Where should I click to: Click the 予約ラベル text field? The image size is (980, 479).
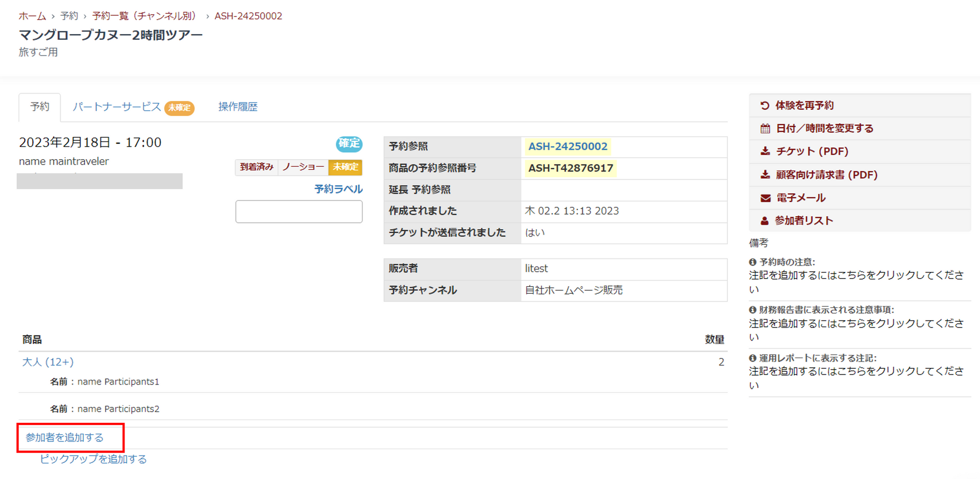[x=299, y=212]
